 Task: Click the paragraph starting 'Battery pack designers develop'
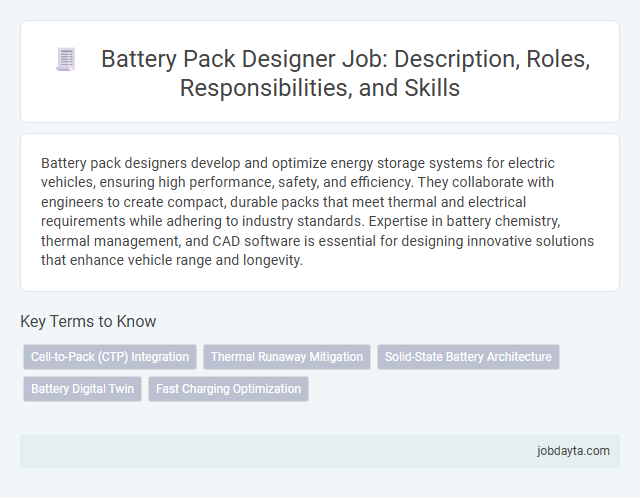[x=317, y=211]
